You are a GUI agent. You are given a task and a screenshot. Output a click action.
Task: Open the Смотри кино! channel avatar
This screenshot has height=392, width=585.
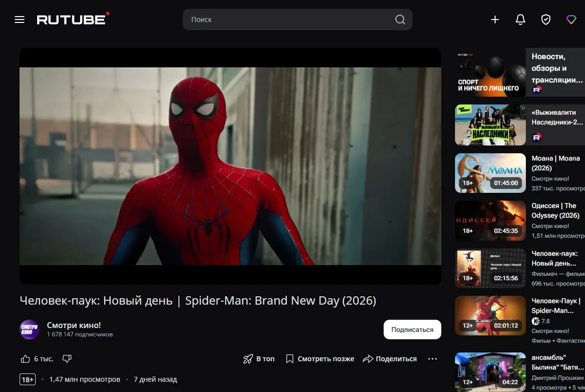click(x=29, y=330)
